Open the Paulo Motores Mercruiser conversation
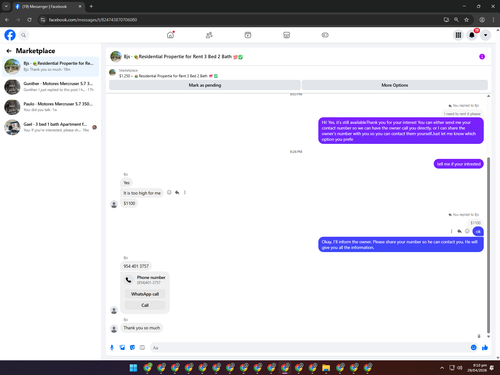The width and height of the screenshot is (500, 375). 51,107
